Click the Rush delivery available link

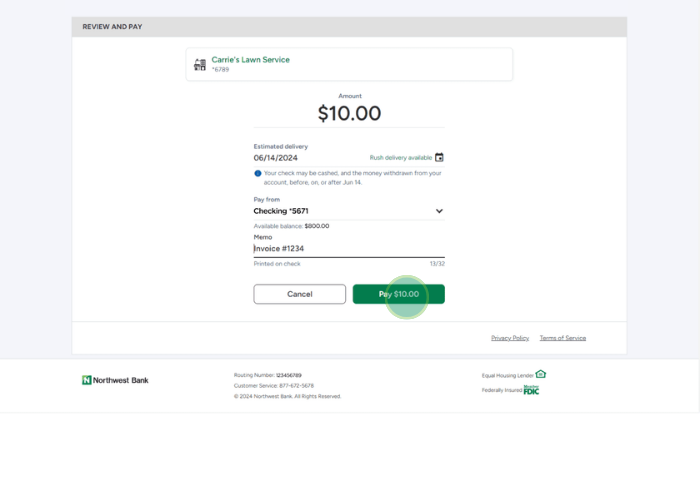pyautogui.click(x=400, y=158)
